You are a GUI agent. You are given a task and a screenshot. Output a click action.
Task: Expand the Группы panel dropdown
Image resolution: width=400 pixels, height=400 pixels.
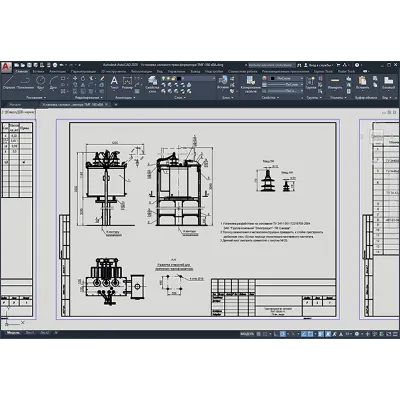point(314,98)
